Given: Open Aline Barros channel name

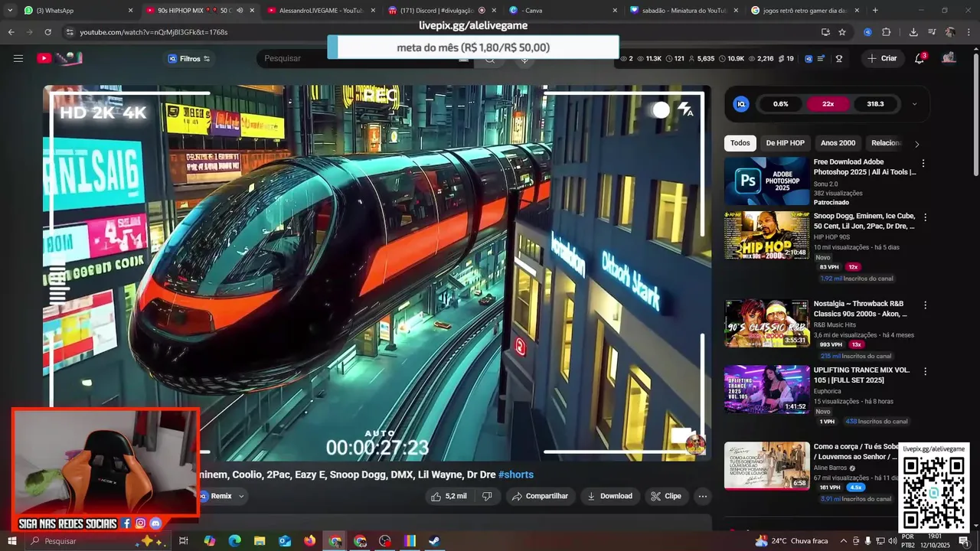Looking at the screenshot, I should (831, 468).
